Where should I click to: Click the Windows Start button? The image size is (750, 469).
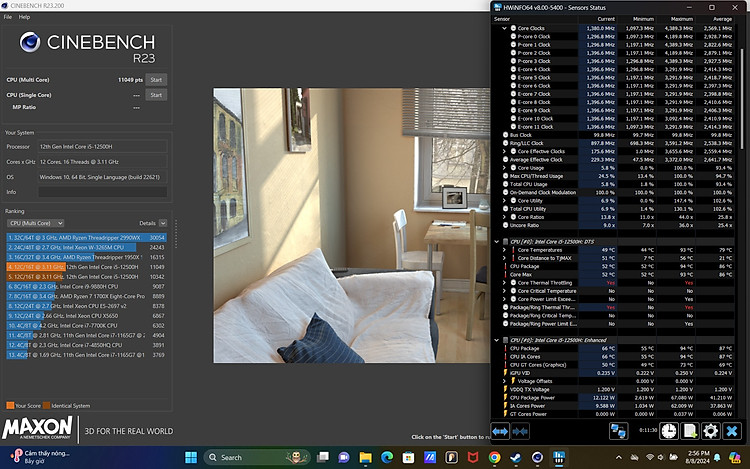point(191,458)
